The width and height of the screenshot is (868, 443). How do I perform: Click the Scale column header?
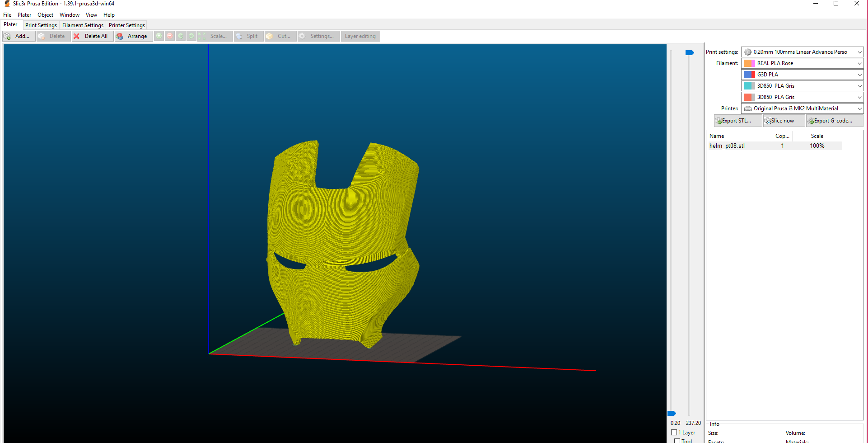[x=817, y=136]
